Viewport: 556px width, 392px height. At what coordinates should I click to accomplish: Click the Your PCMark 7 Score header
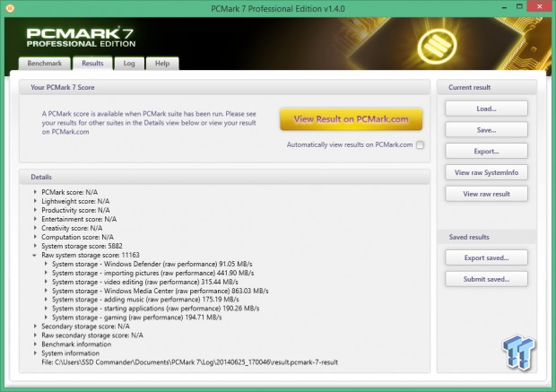point(224,87)
